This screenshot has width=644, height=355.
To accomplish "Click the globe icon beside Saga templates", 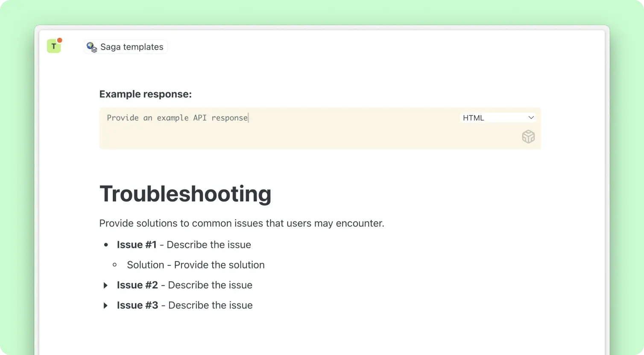I will [x=91, y=47].
